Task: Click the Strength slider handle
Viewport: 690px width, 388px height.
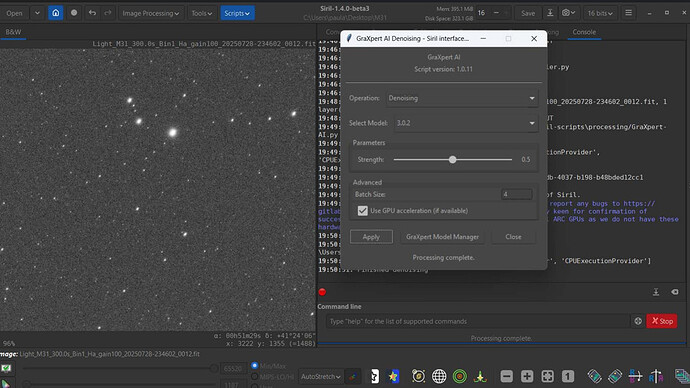Action: click(x=452, y=160)
